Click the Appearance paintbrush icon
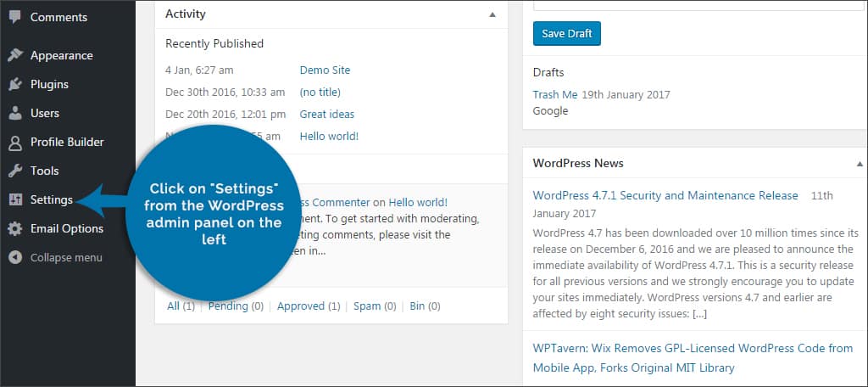The width and height of the screenshot is (868, 387). coord(15,55)
